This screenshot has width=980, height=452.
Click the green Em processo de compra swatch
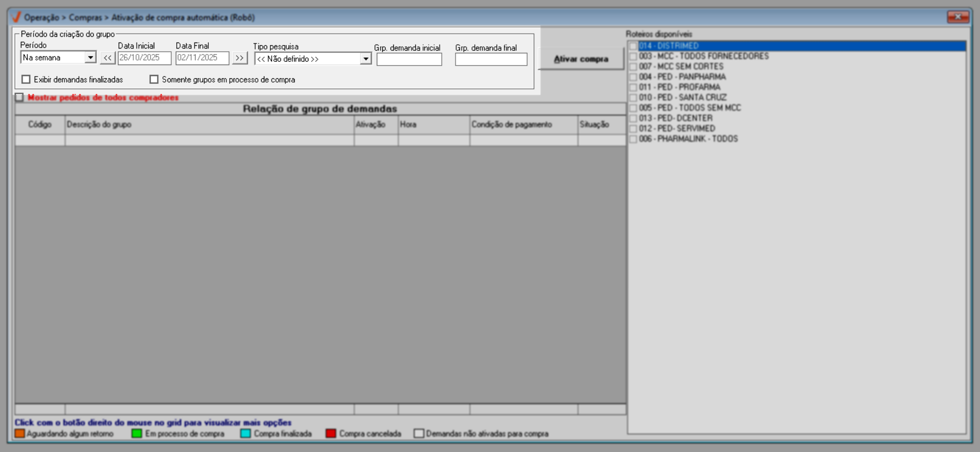137,434
